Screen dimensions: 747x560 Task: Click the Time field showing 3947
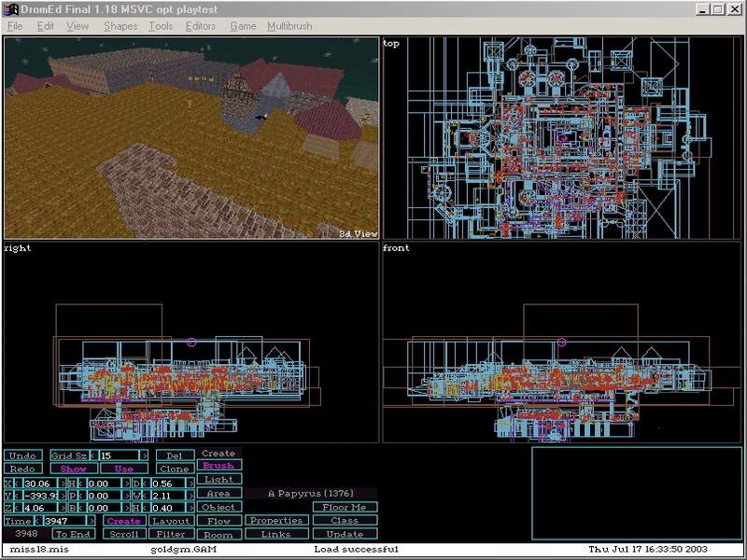click(65, 521)
